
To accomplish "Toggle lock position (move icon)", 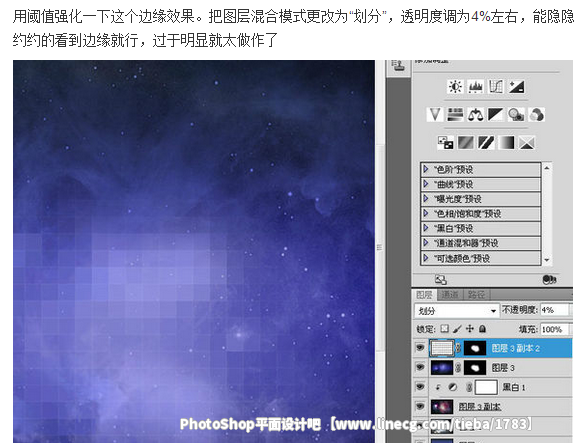I will tap(470, 329).
